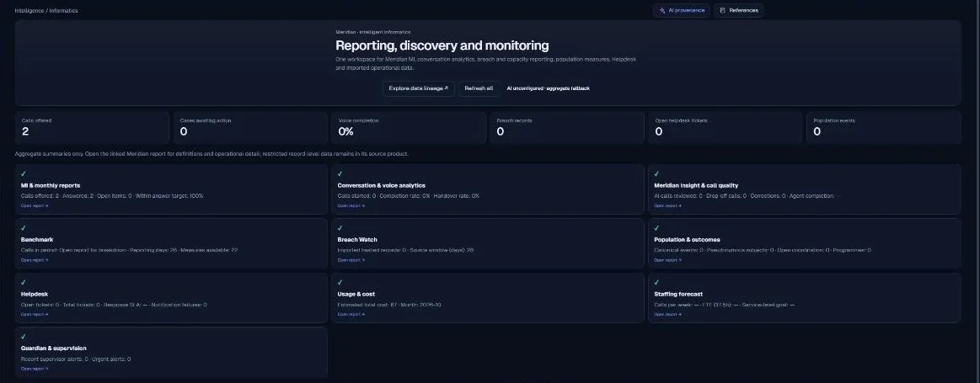The image size is (980, 383).
Task: Click the 'Staffing forecast' card title
Action: tap(678, 294)
